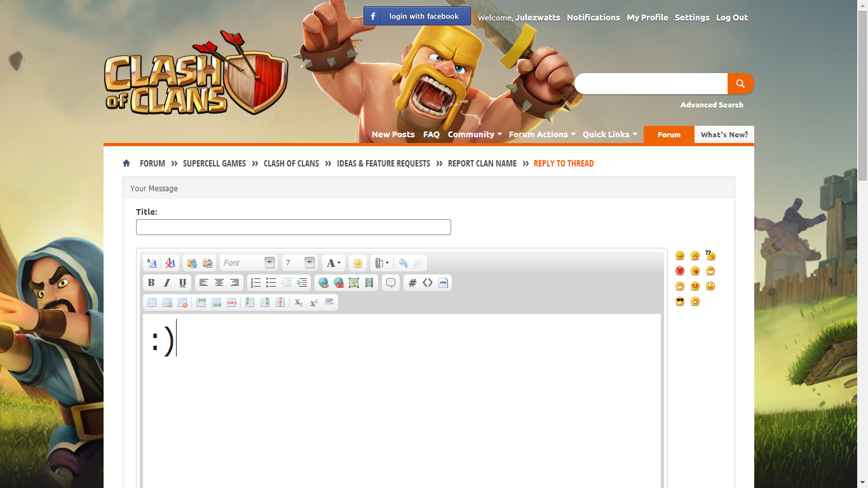This screenshot has width=868, height=488.
Task: Switch to the What's New? tab
Action: pyautogui.click(x=724, y=135)
